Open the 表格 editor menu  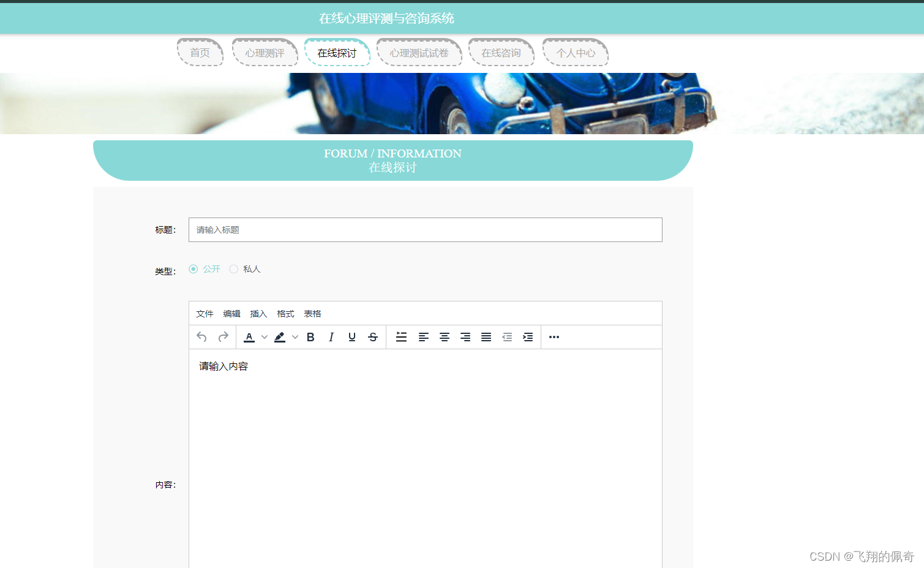[x=312, y=314]
